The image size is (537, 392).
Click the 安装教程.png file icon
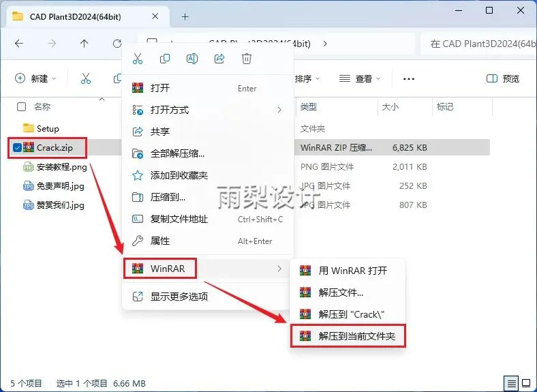tap(29, 167)
